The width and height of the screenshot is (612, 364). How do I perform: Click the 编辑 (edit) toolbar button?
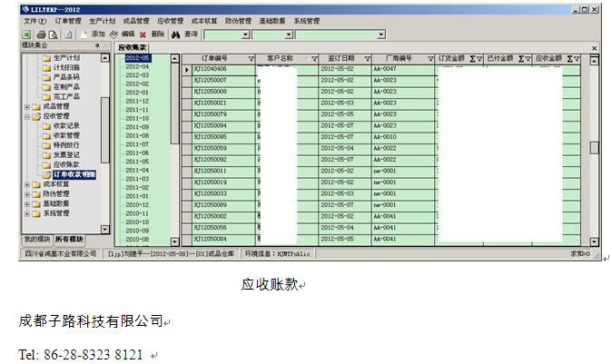(122, 34)
